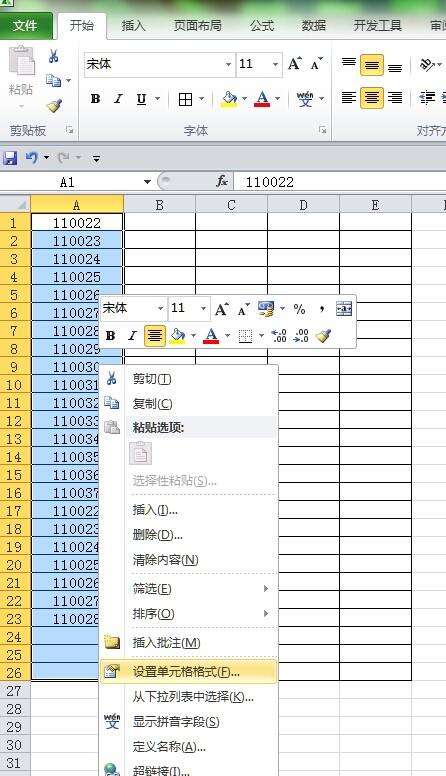This screenshot has height=776, width=446.
Task: Cut selection with ribbon scissors icon
Action: (53, 56)
